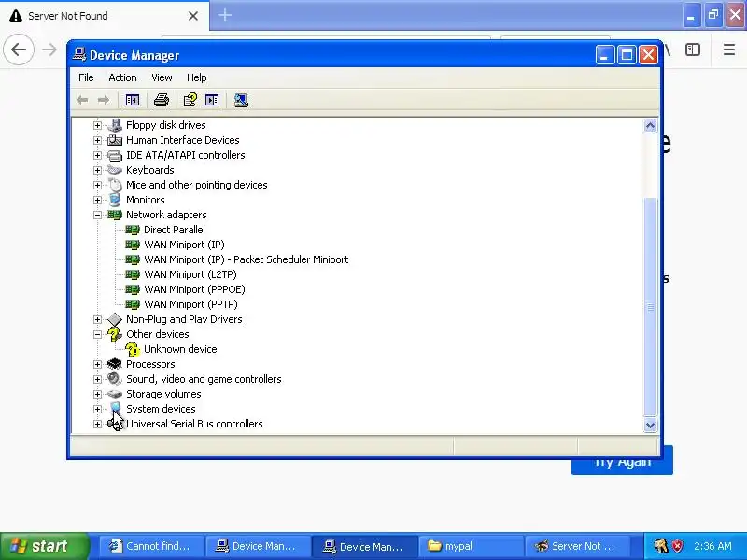Click the Show/Hide console tree toolbar icon
The height and width of the screenshot is (560, 747).
click(x=132, y=100)
